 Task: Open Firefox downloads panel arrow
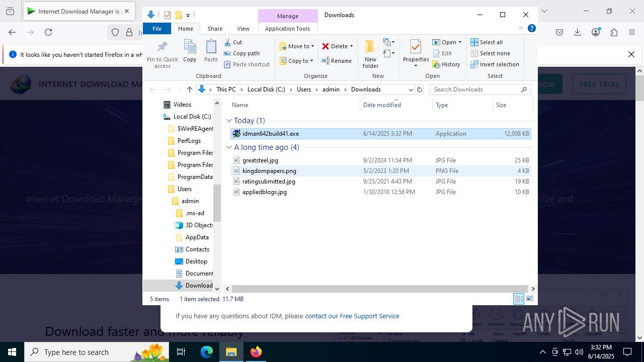pyautogui.click(x=578, y=32)
